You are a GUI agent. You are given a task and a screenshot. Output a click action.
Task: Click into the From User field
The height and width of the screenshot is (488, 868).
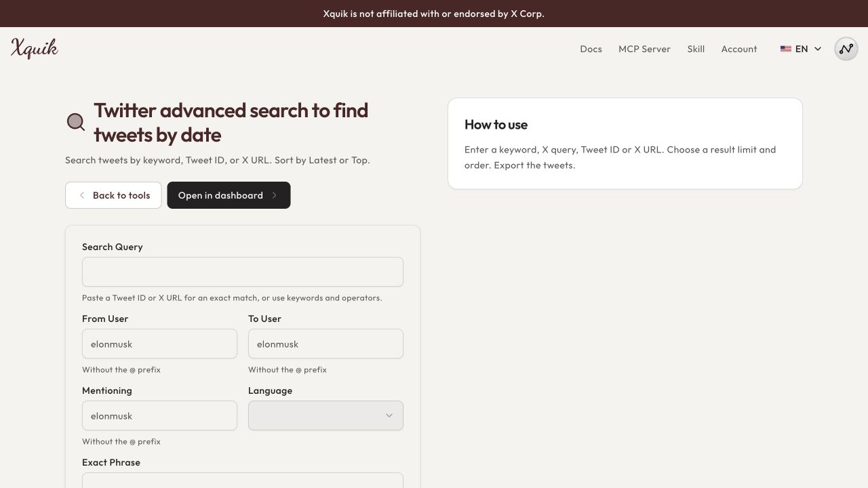coord(159,344)
